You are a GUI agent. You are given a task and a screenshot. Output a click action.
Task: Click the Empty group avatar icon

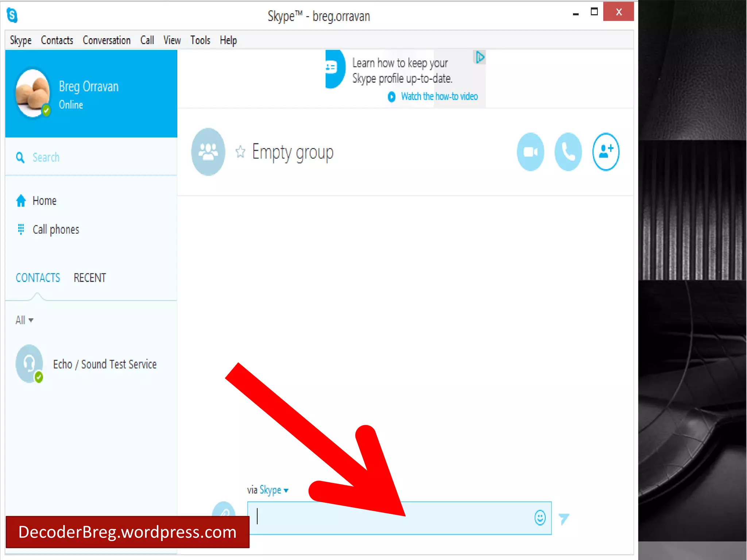208,152
